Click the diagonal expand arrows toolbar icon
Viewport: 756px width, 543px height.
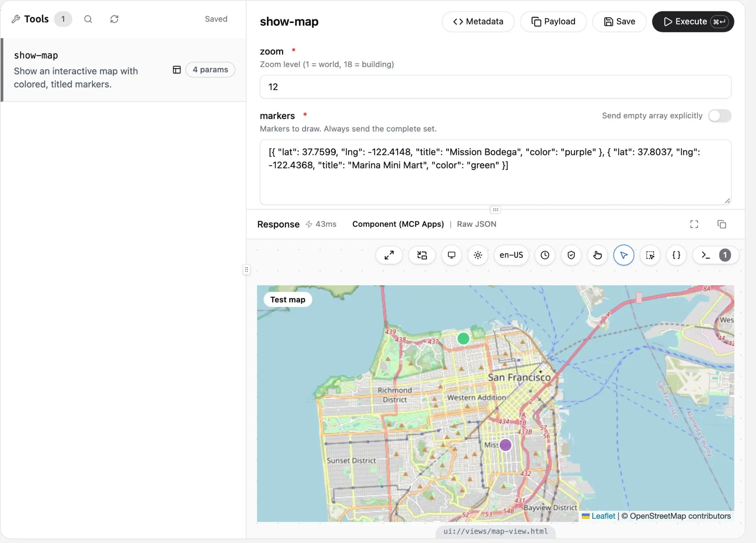(x=389, y=255)
